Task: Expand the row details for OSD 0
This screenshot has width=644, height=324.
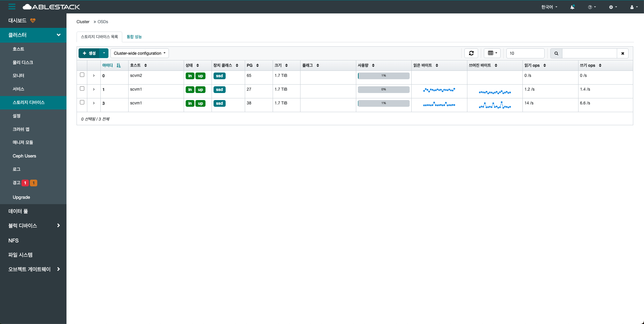Action: click(x=94, y=76)
